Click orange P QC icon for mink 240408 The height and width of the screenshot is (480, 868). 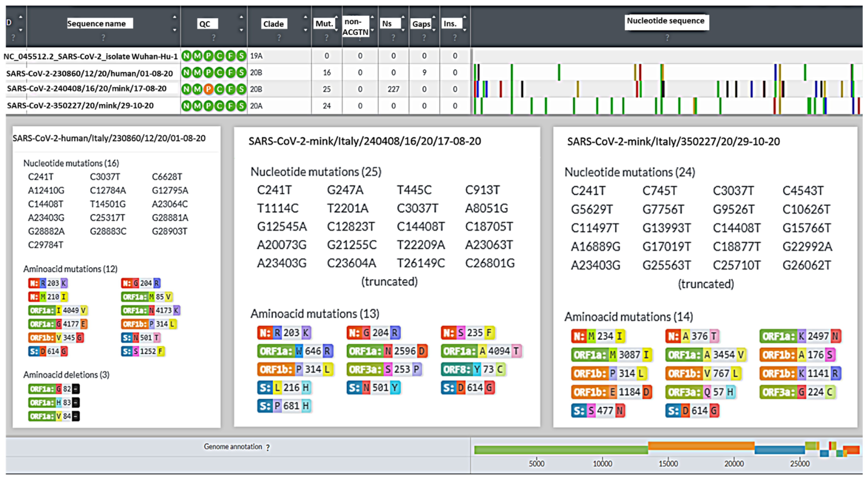click(x=208, y=89)
